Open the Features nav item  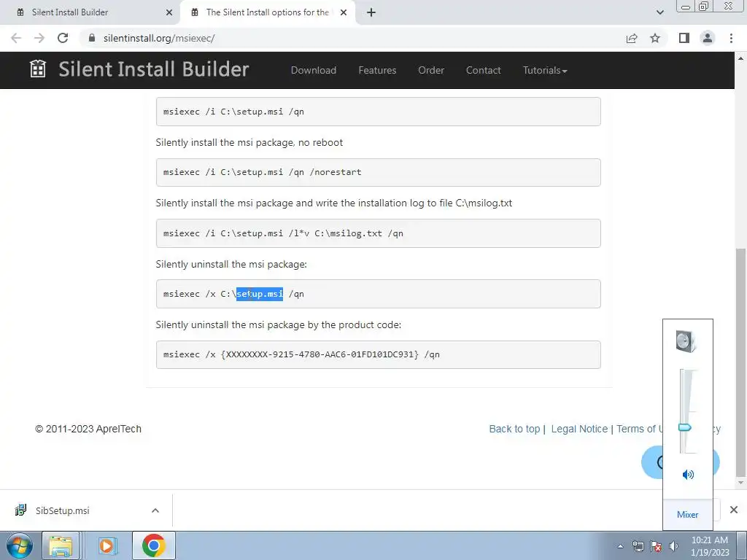(x=377, y=70)
